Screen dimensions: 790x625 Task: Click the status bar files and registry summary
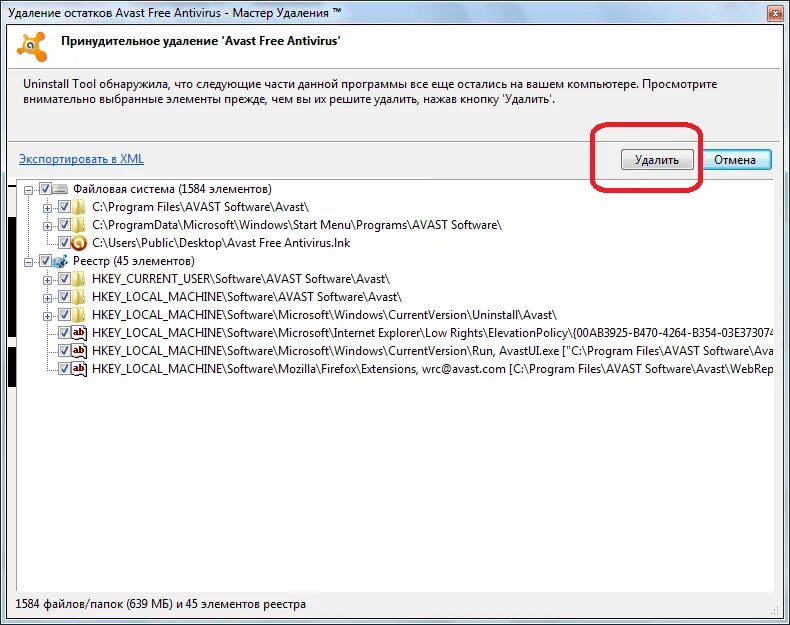pos(161,603)
